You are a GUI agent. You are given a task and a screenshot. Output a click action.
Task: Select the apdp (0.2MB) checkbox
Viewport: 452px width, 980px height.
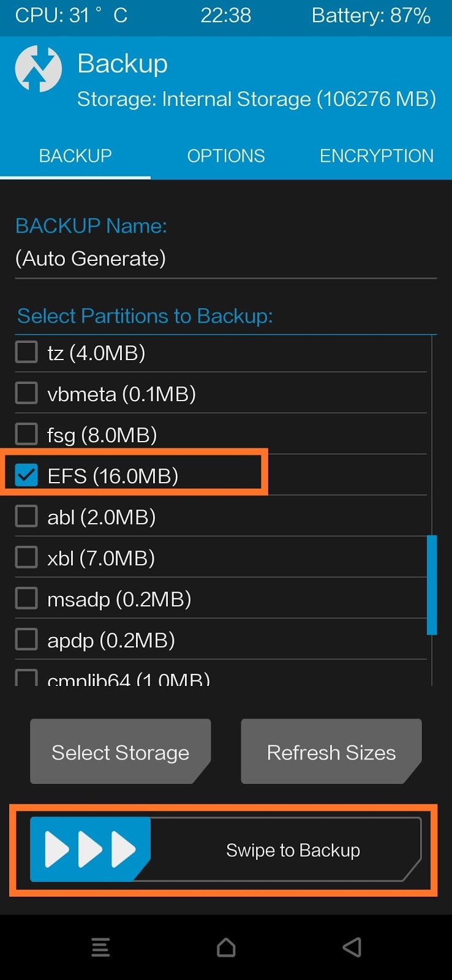click(x=26, y=639)
